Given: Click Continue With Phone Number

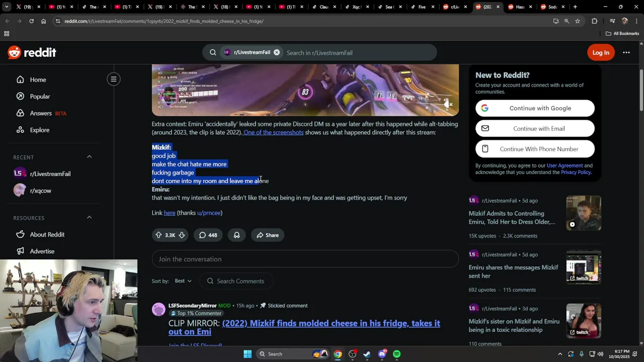Looking at the screenshot, I should coord(535,149).
